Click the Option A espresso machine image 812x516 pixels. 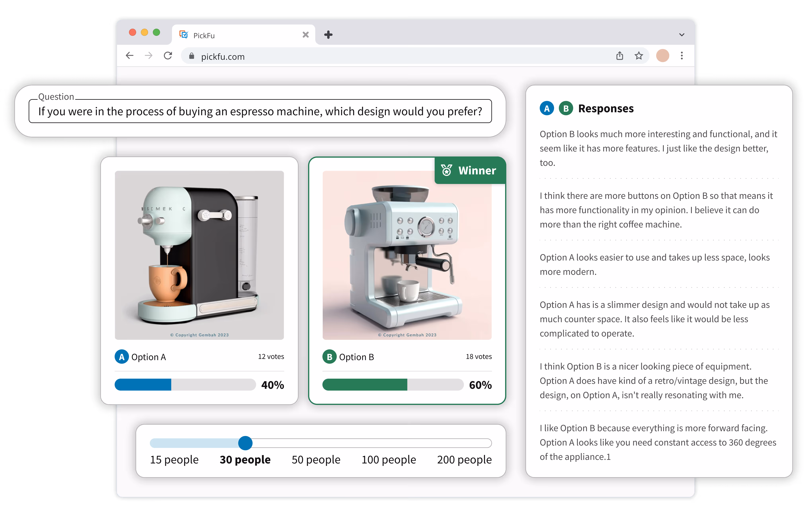pyautogui.click(x=199, y=255)
